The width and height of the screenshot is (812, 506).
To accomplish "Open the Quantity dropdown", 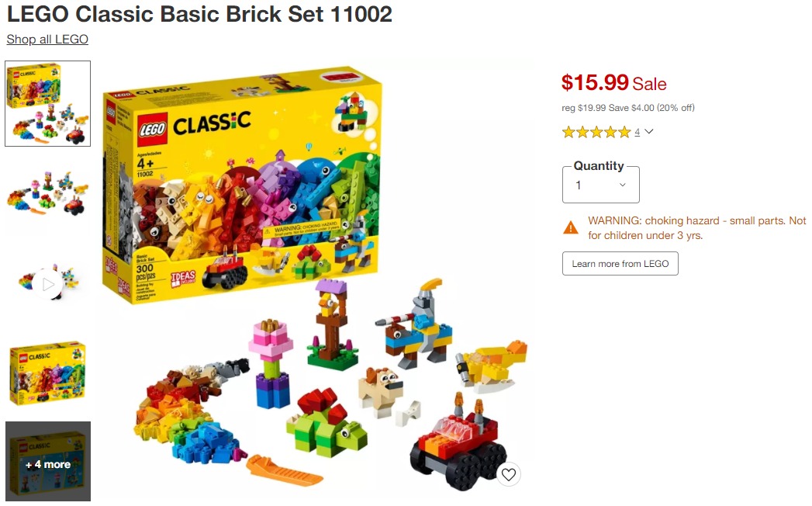I will pos(601,185).
